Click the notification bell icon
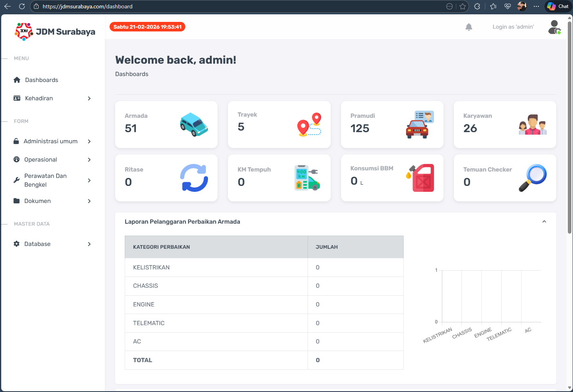This screenshot has height=392, width=573. click(469, 27)
